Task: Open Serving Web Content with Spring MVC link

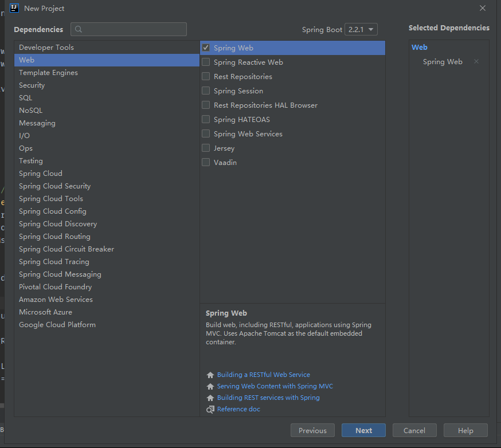Action: 275,386
